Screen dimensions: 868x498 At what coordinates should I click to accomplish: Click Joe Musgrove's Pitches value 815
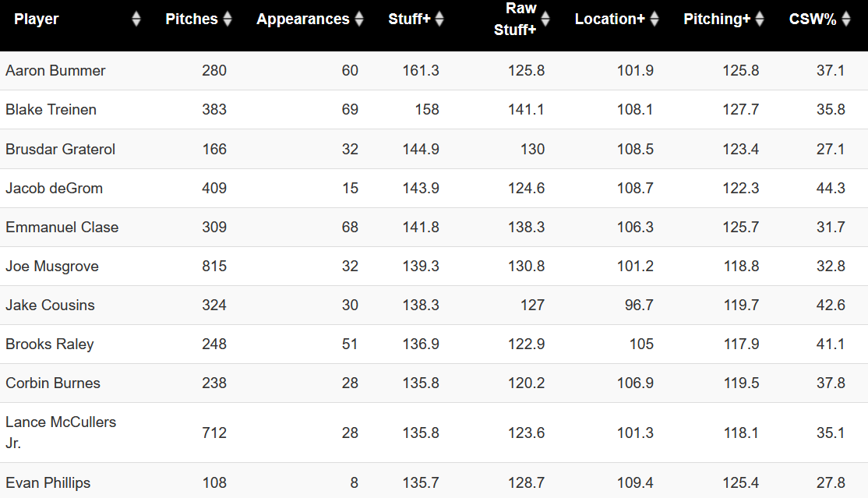213,266
